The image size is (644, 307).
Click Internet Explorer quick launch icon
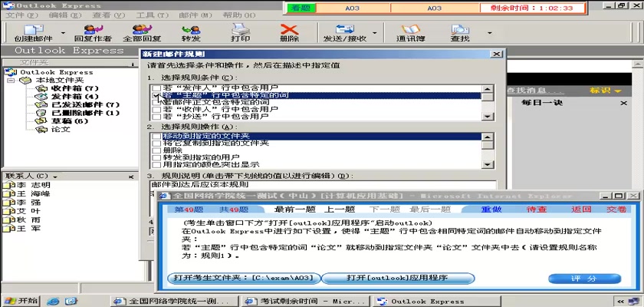pos(53,302)
